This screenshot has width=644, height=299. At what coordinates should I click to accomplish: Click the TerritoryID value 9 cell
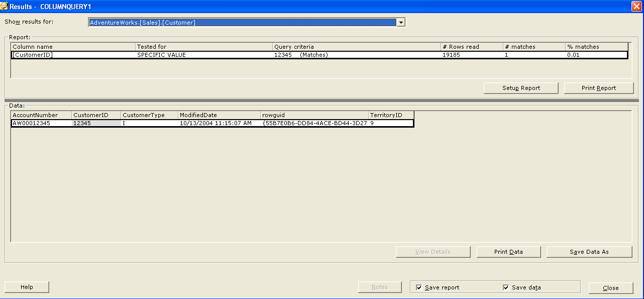point(391,123)
